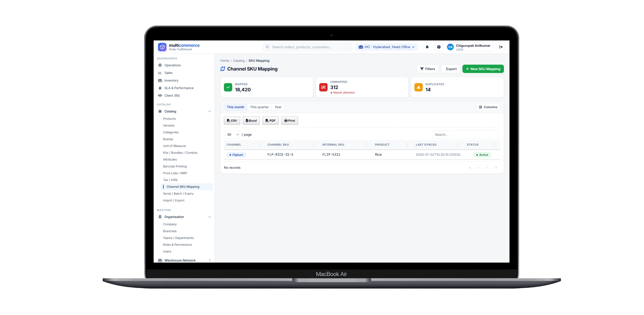The image size is (644, 315).
Task: Click the Flipkart channel badge
Action: (x=236, y=155)
